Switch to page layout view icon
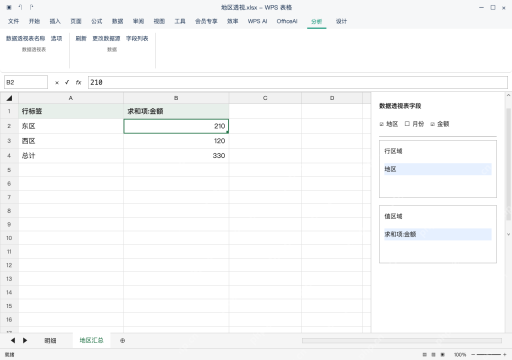Image resolution: width=512 pixels, height=360 pixels. pos(433,355)
